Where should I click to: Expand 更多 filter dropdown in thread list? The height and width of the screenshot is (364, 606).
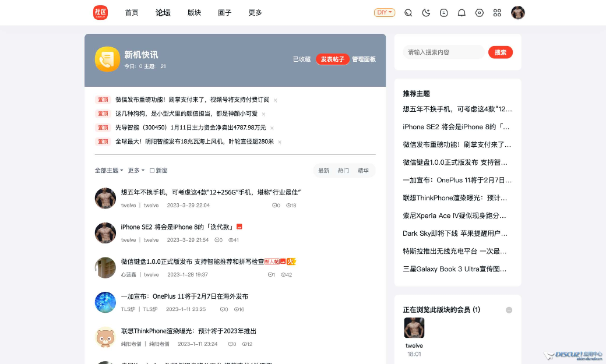pyautogui.click(x=136, y=171)
